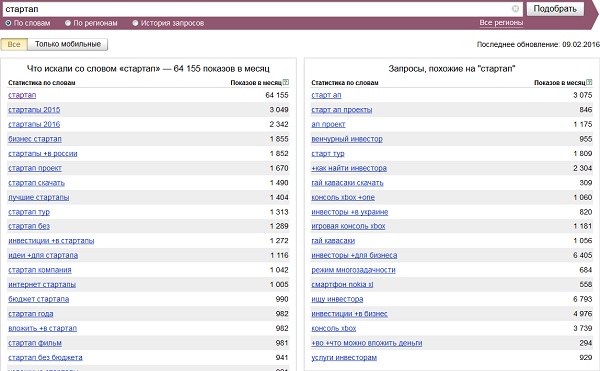This screenshot has height=371, width=600.
Task: Click the '4 976' value for инвестиции +в бизнес
Action: (x=582, y=314)
